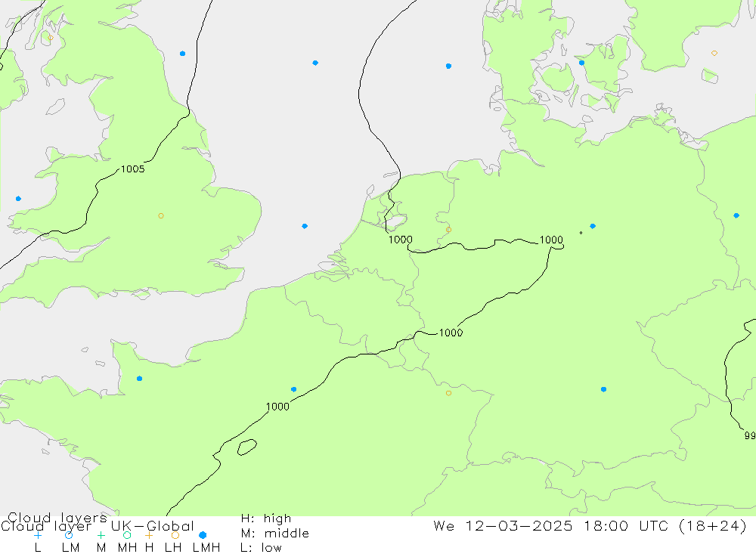The image size is (756, 554).
Task: Click the green circle MH legend symbol
Action: point(127,535)
